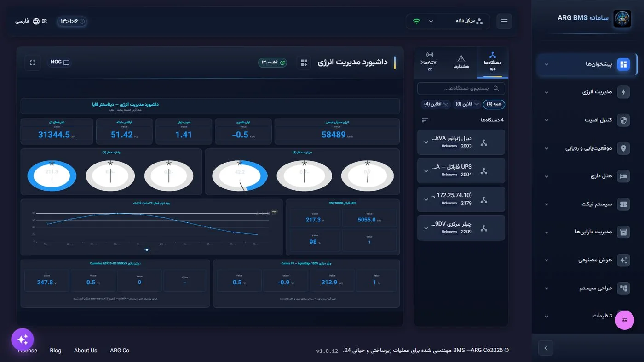The height and width of the screenshot is (362, 644).
Task: Open the مرکز داده selector dropdown
Action: pos(448,21)
